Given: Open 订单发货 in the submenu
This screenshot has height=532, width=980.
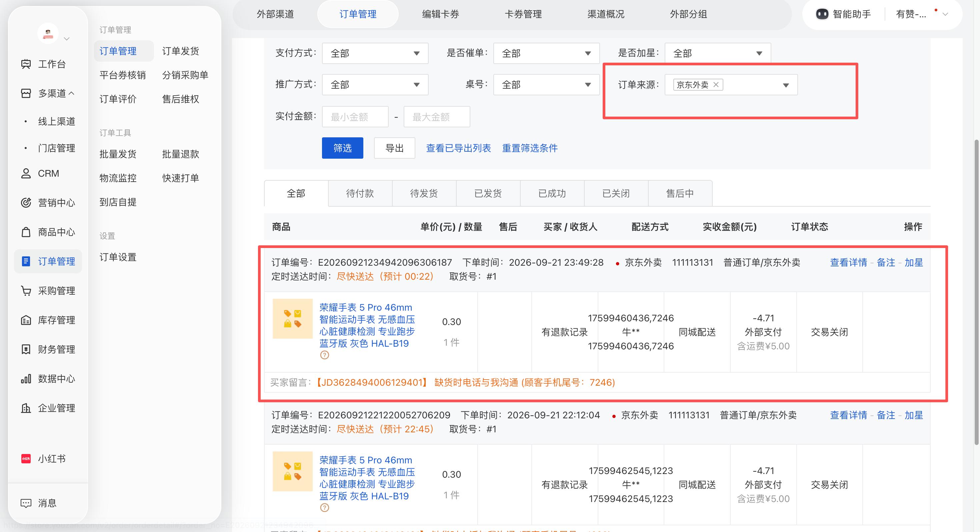Looking at the screenshot, I should pos(180,51).
